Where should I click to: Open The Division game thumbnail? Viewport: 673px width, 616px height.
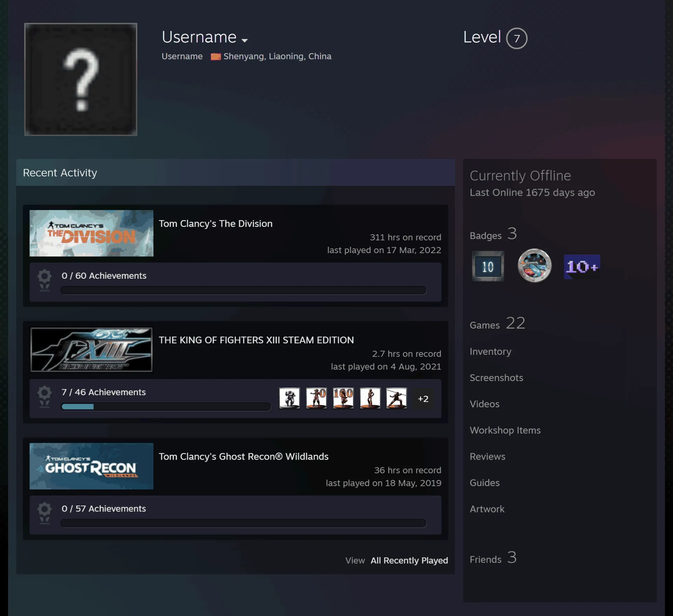click(x=91, y=233)
